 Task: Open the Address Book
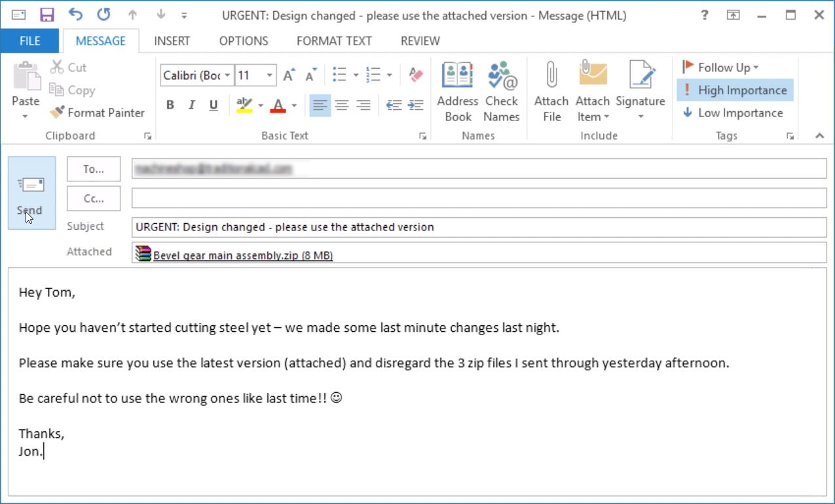coord(458,92)
